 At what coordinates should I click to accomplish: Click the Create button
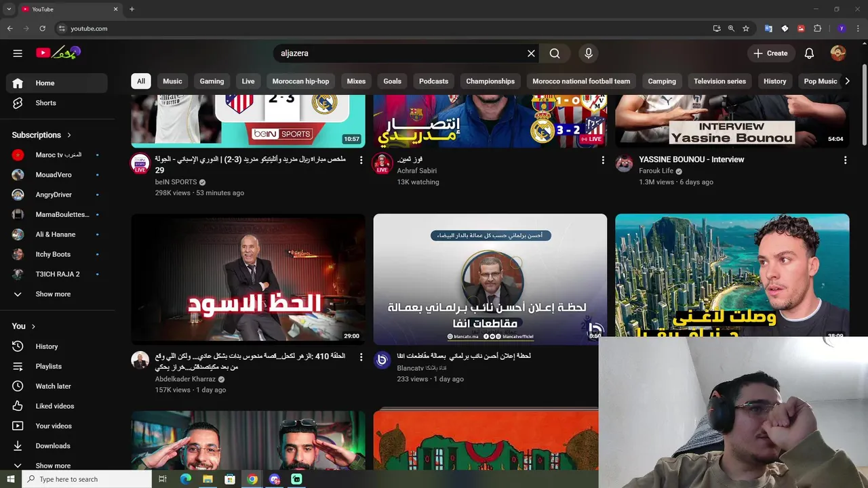pyautogui.click(x=770, y=53)
